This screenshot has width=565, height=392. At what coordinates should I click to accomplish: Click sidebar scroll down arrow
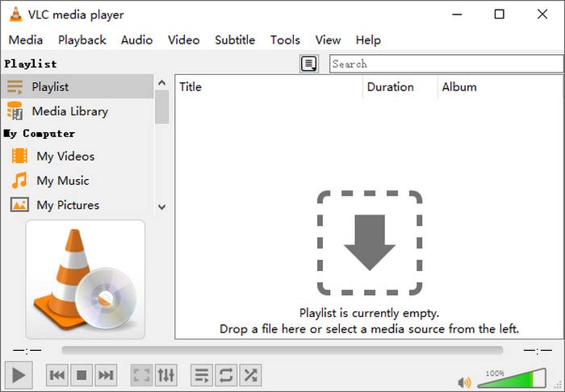(162, 207)
